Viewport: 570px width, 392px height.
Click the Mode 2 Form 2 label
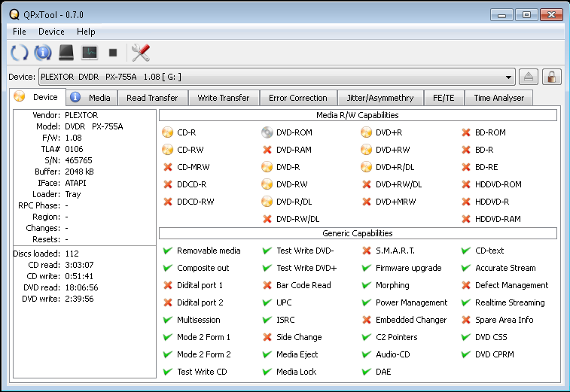click(x=204, y=354)
